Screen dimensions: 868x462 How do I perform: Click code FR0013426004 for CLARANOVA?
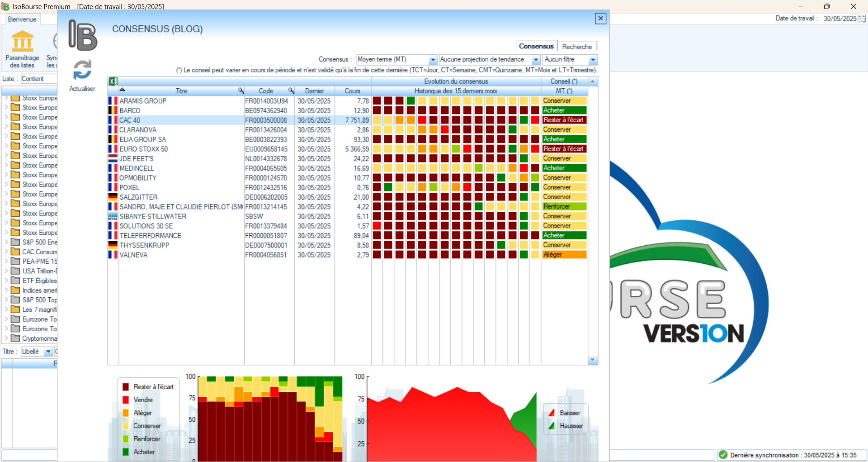[266, 130]
